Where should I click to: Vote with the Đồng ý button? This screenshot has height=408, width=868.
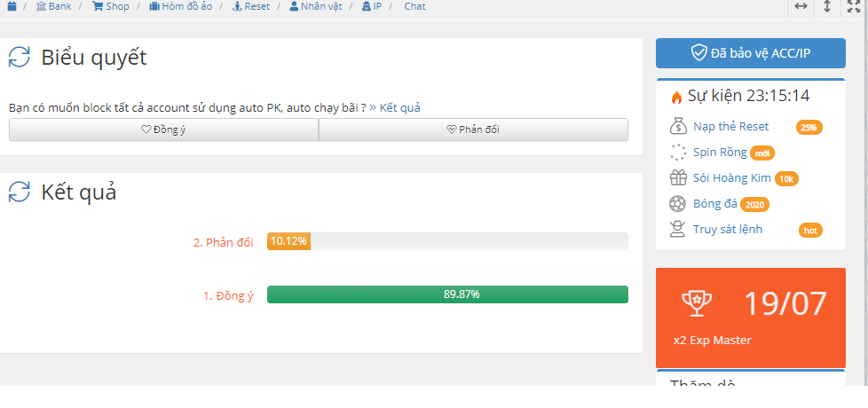(x=164, y=129)
